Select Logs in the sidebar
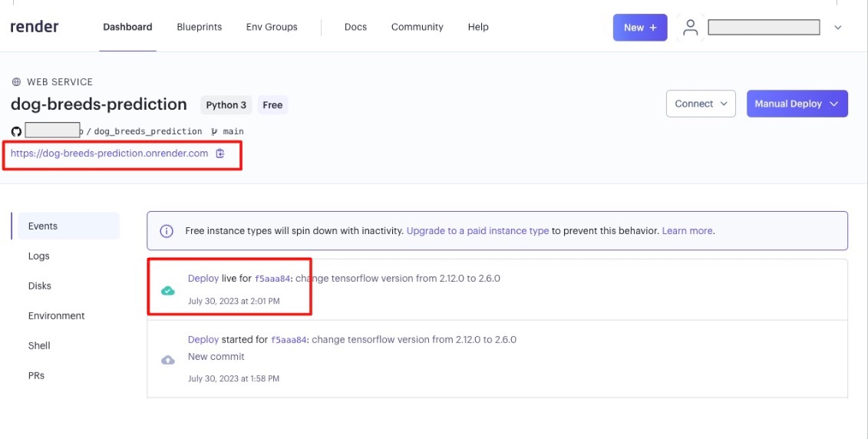The image size is (868, 439). 38,256
